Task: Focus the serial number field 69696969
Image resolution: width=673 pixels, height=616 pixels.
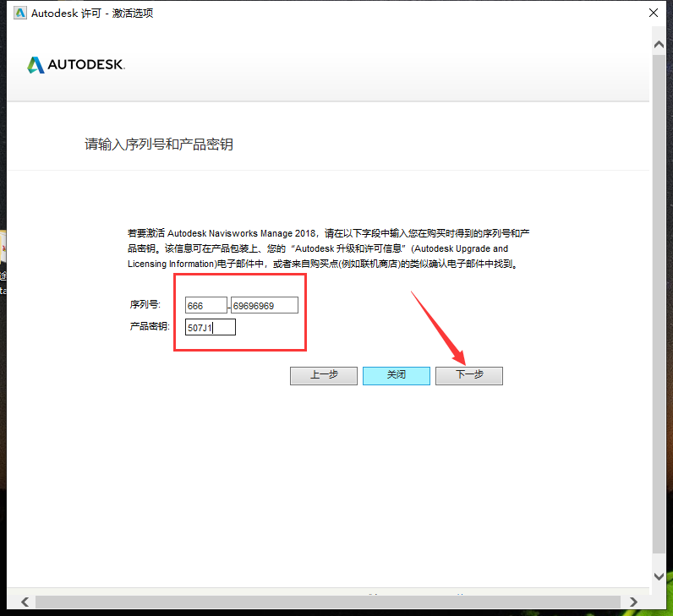Action: tap(265, 305)
